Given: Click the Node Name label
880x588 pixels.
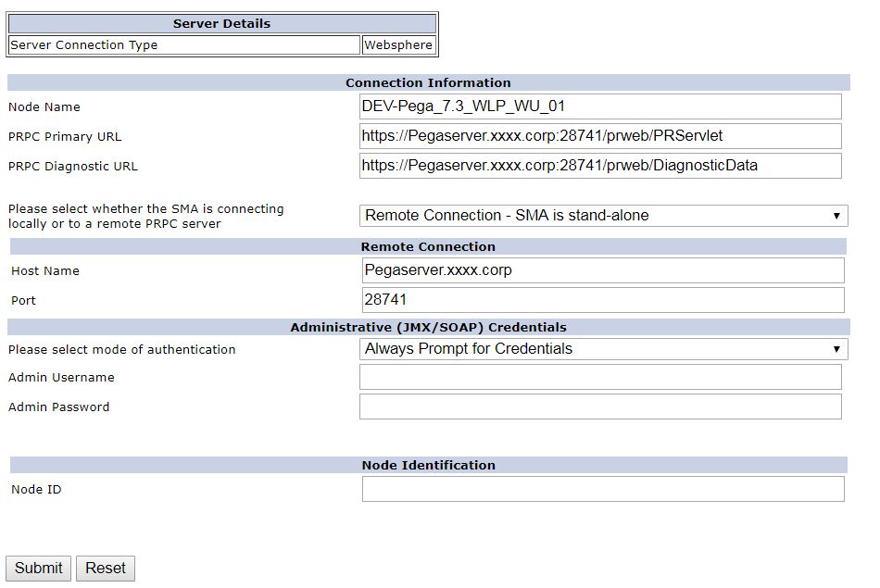Looking at the screenshot, I should 44,107.
